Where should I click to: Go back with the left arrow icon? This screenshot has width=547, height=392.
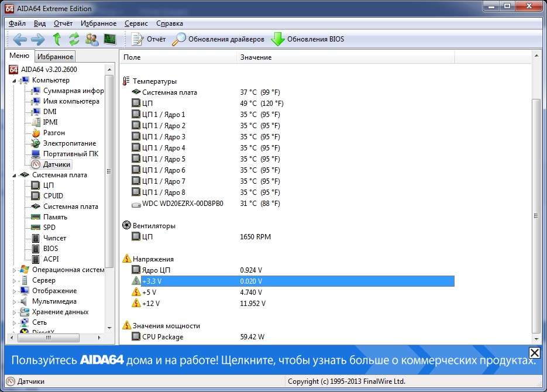(x=19, y=39)
